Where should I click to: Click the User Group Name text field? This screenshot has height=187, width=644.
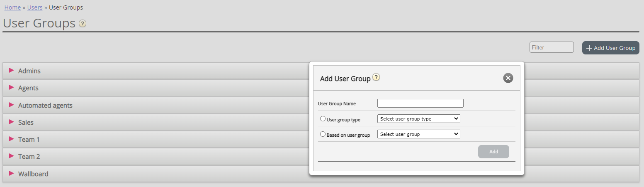pos(420,103)
